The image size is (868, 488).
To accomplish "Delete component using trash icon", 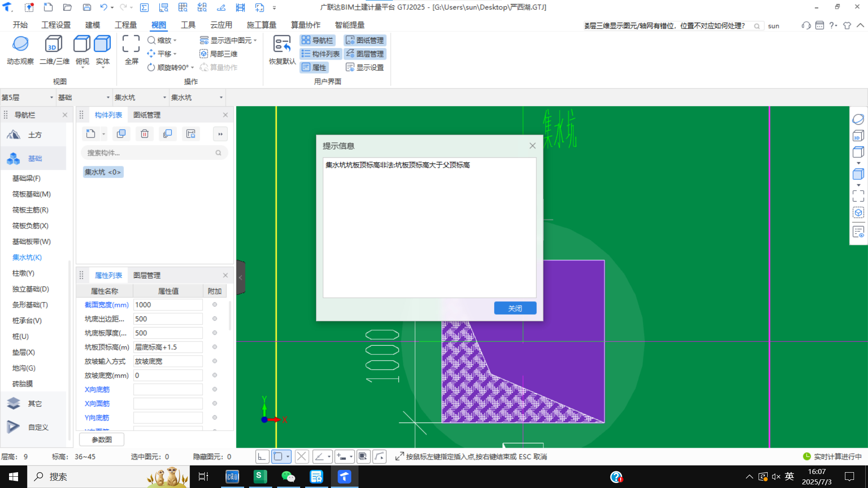I will [x=145, y=134].
